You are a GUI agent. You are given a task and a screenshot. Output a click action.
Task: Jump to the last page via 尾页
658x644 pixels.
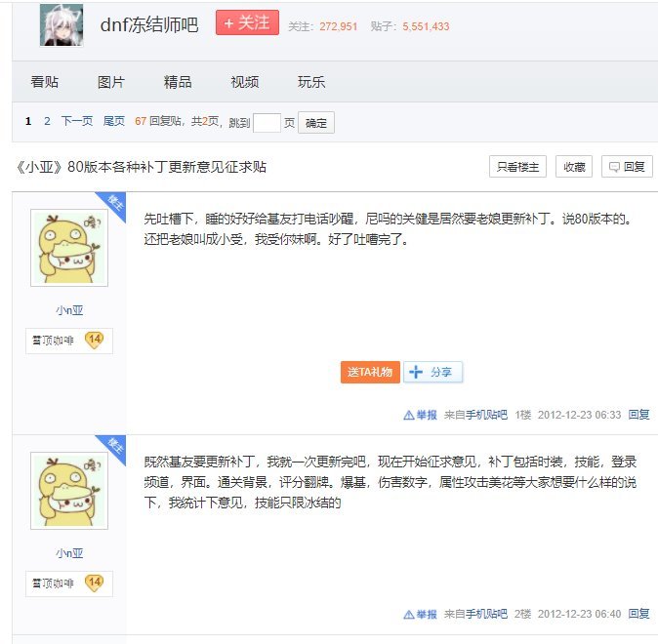pos(114,121)
